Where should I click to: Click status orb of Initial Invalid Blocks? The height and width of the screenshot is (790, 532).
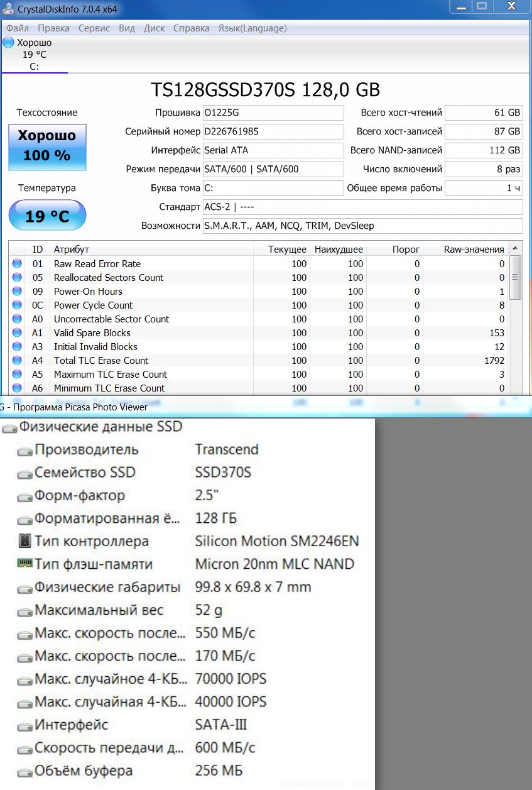point(16,347)
